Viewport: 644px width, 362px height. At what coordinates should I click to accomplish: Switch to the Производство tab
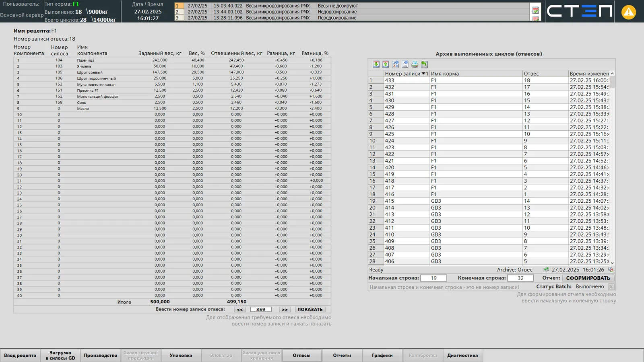click(101, 356)
